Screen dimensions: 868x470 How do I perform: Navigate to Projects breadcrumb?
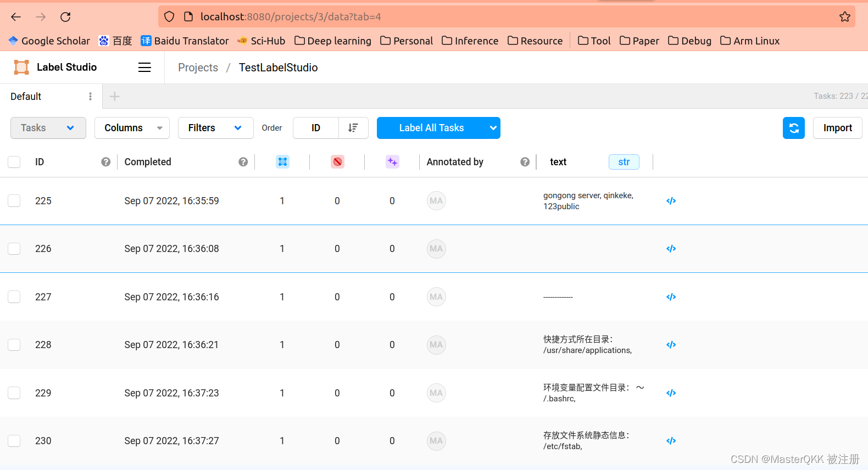tap(198, 68)
